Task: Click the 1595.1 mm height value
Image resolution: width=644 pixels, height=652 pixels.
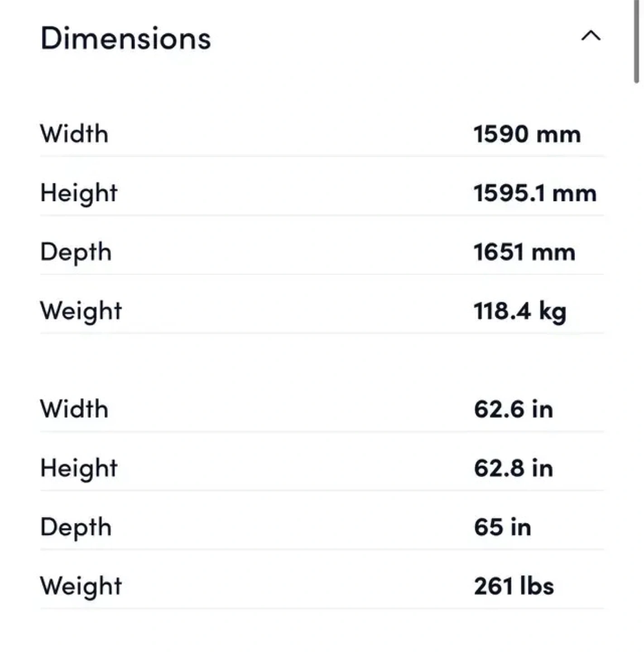Action: click(x=534, y=193)
